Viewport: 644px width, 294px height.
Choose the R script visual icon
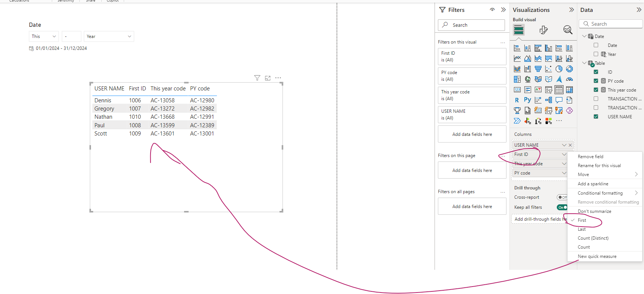coord(517,100)
